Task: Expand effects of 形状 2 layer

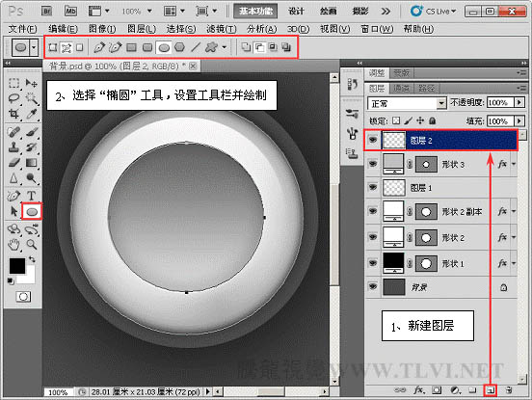Action: 514,237
